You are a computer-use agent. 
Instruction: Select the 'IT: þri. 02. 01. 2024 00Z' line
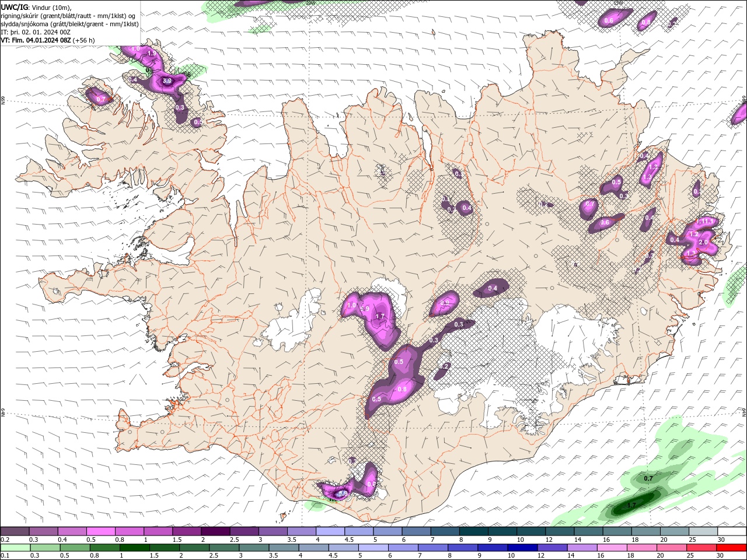pos(36,32)
